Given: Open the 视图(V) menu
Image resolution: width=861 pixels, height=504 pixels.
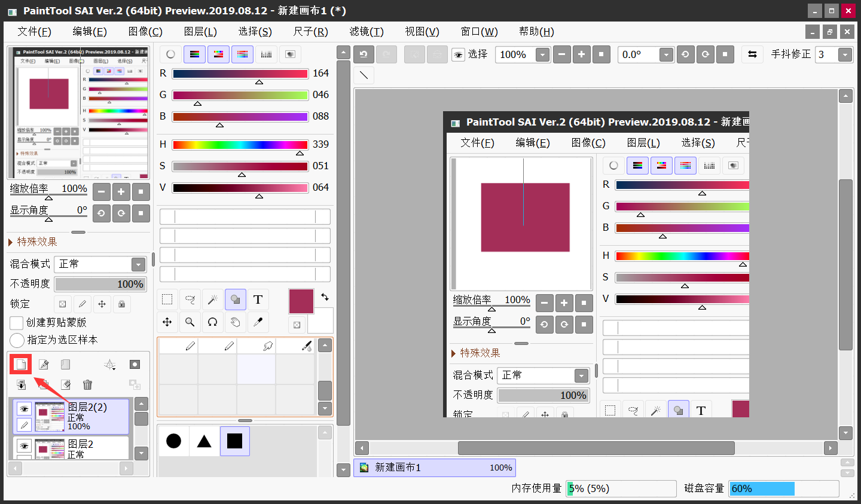Looking at the screenshot, I should 422,32.
